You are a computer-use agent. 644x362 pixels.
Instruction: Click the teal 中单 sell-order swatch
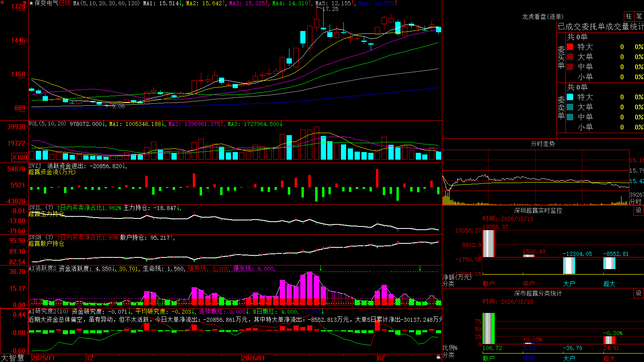click(x=570, y=117)
